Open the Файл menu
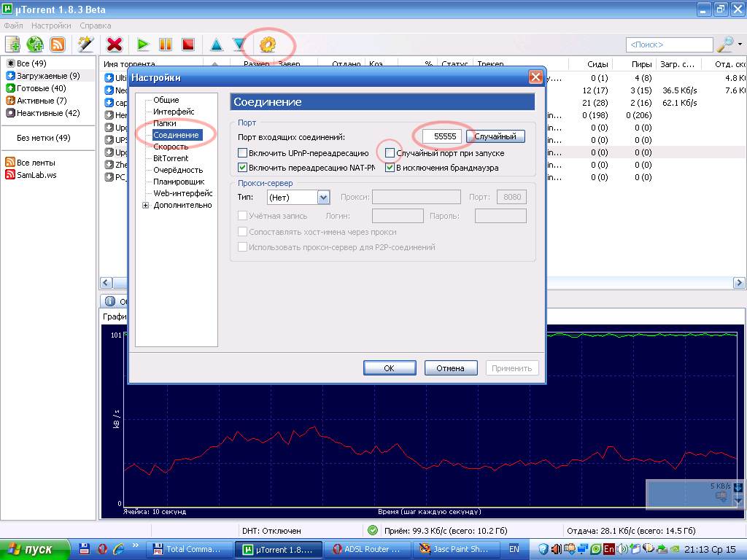 [13, 26]
